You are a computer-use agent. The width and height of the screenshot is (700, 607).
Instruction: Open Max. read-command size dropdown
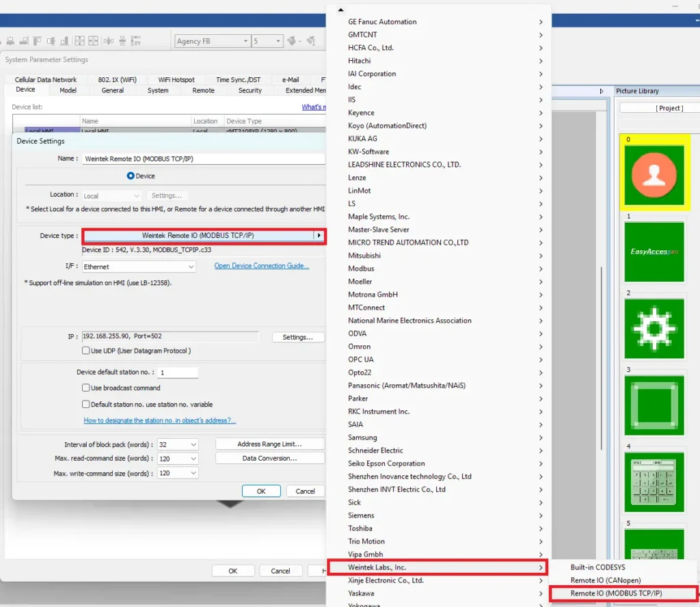178,459
